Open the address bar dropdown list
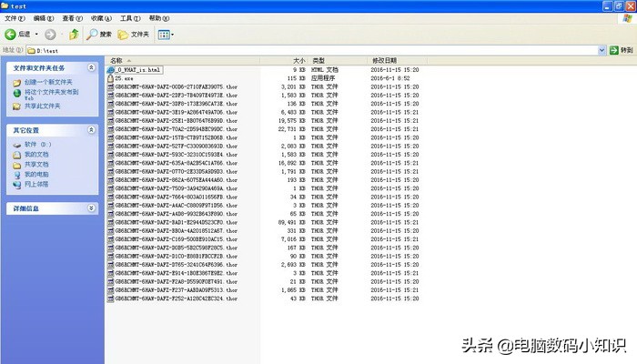 [602, 50]
